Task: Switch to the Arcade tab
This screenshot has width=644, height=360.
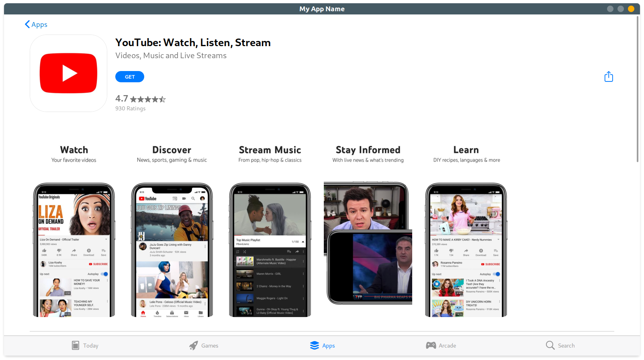Action: 441,346
